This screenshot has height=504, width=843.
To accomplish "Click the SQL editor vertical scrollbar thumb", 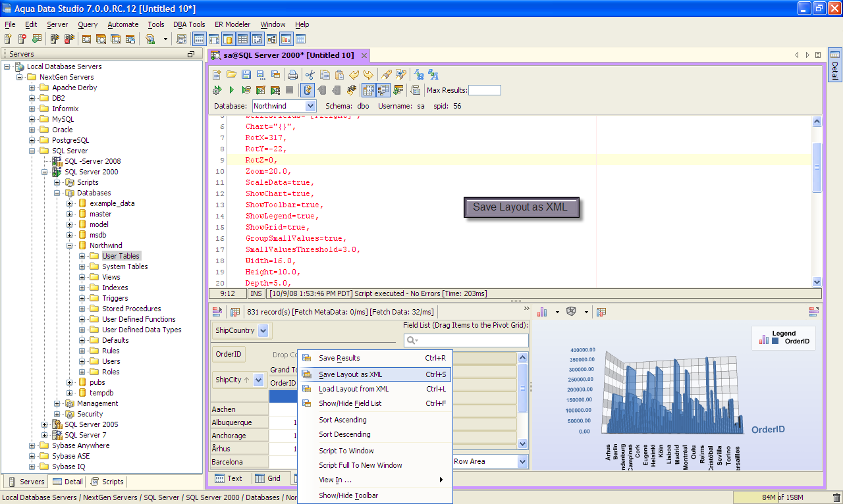I will coord(817,167).
